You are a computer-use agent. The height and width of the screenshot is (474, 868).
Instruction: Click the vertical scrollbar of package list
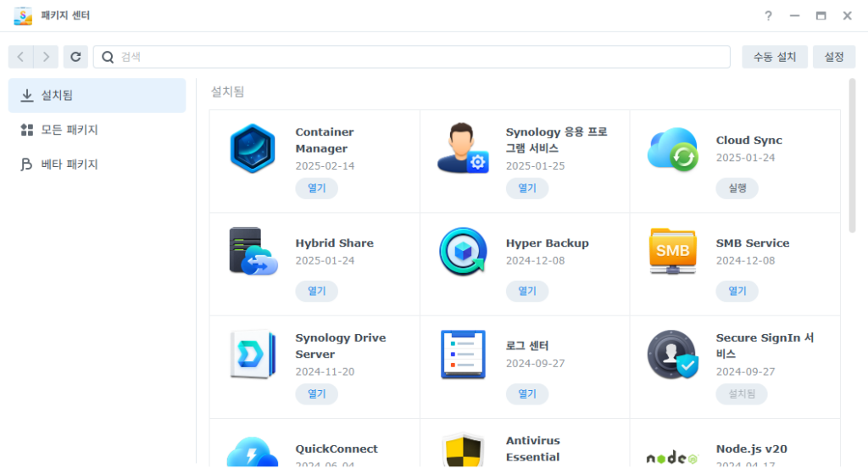pyautogui.click(x=852, y=157)
